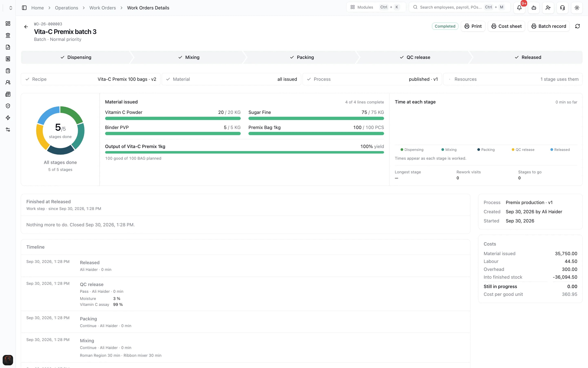Open the bank building sidebar icon
Screen dimensions: 588x368
(x=8, y=35)
